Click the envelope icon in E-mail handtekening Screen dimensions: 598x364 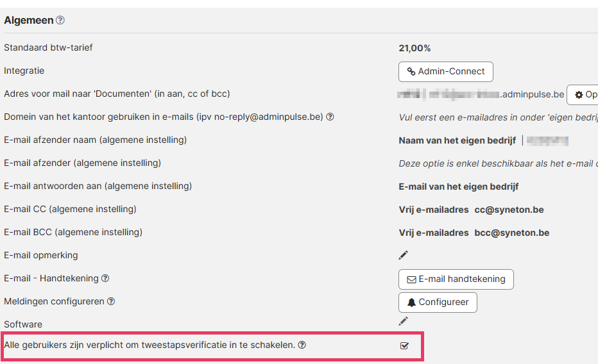[411, 280]
